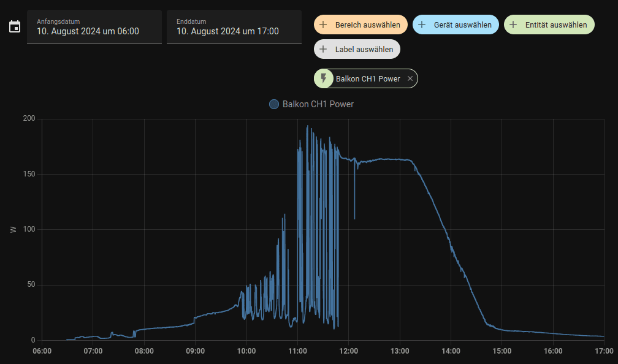The height and width of the screenshot is (364, 618).
Task: Open Gerät auswählen device picker
Action: 456,25
